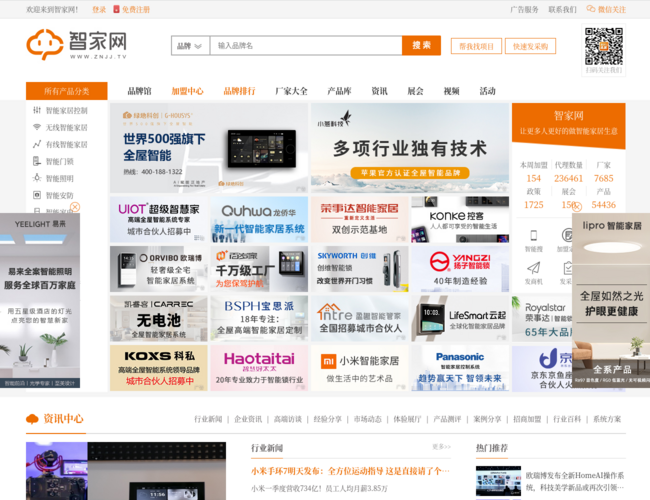The height and width of the screenshot is (500, 650).
Task: Click the 发商机 paper plane icon
Action: click(x=534, y=268)
